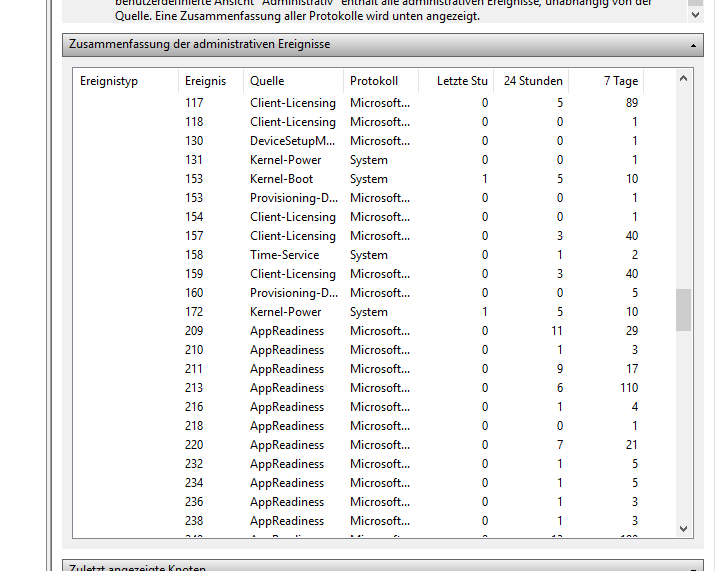715x571 pixels.
Task: Select event 232 AppReadiness row
Action: pyautogui.click(x=358, y=464)
